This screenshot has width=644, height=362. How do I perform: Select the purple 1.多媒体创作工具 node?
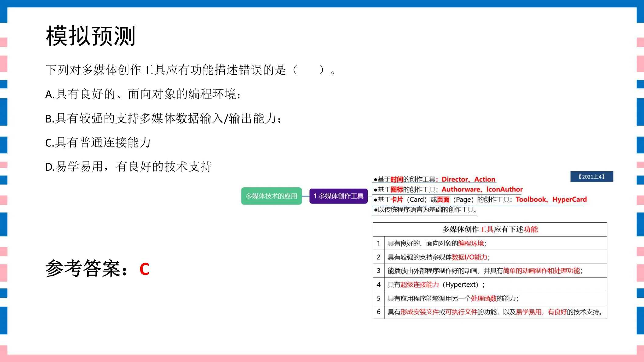tap(338, 196)
